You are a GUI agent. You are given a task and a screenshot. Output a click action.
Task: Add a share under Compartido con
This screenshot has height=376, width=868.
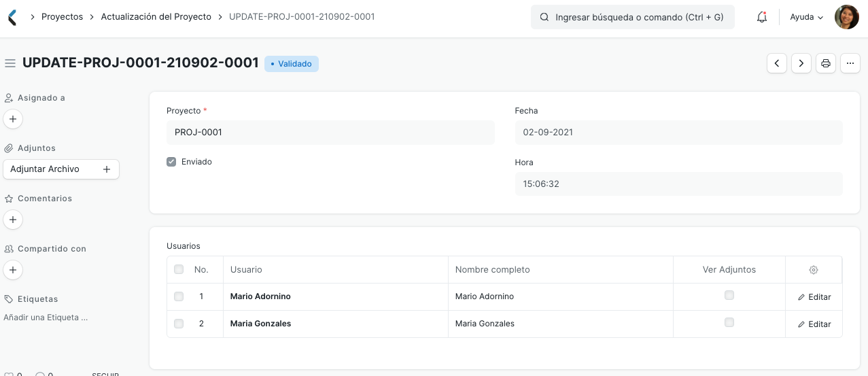[13, 270]
